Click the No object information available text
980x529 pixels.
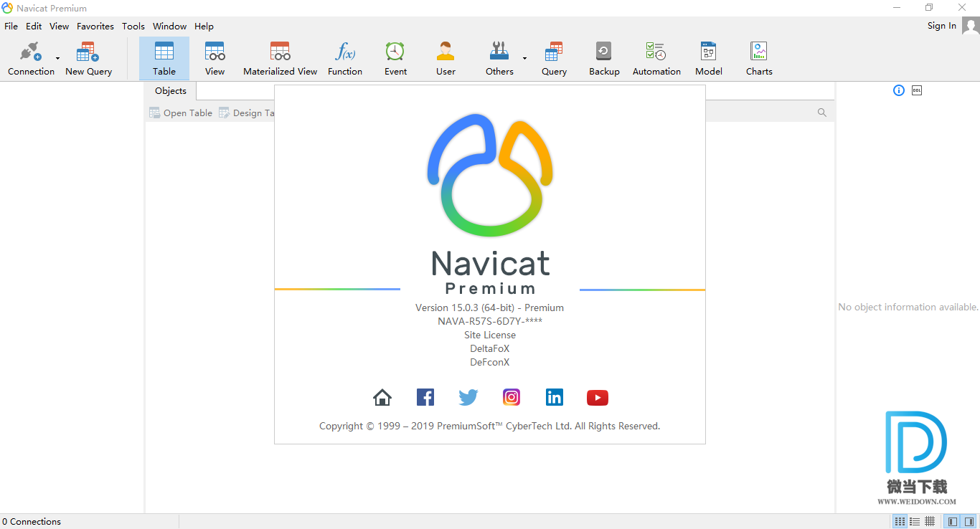tap(908, 307)
